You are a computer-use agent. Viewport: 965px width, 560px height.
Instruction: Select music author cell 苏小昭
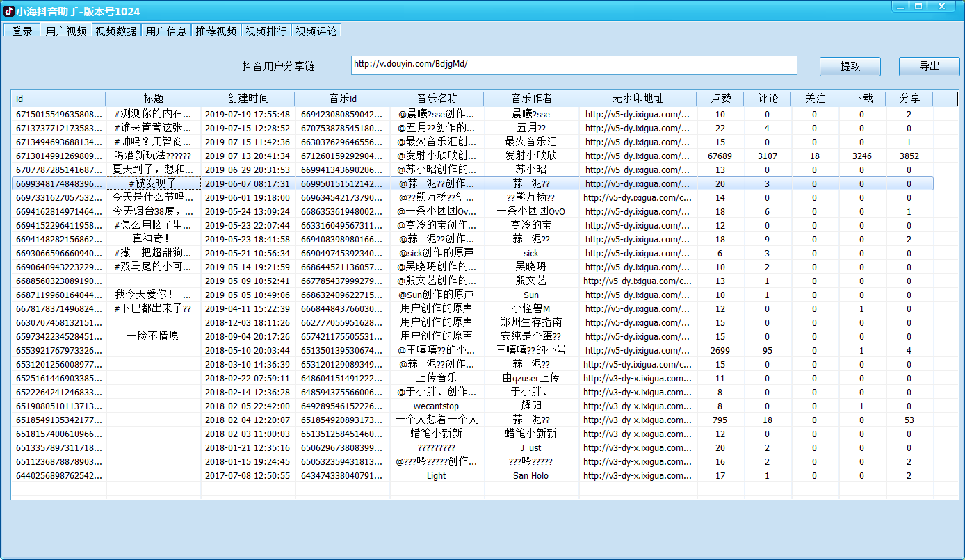532,170
